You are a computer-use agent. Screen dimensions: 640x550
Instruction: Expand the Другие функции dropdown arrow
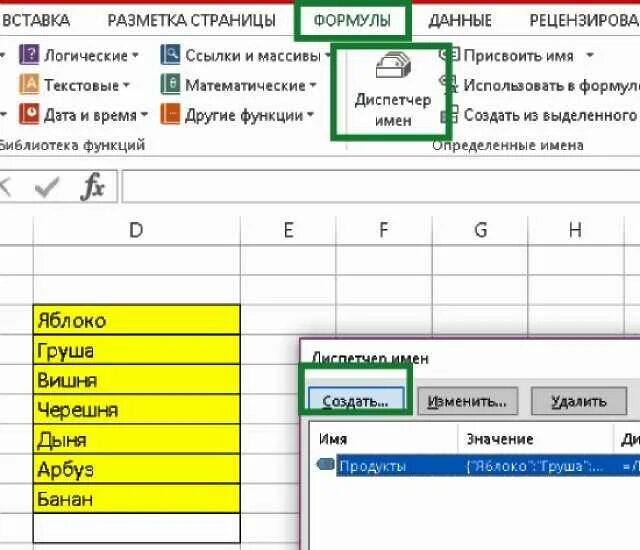click(311, 115)
